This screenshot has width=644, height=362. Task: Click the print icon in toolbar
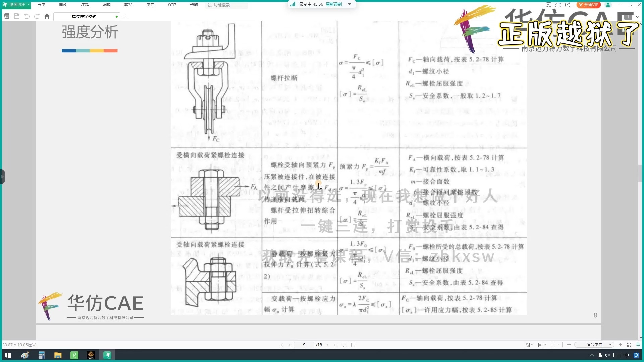click(7, 16)
